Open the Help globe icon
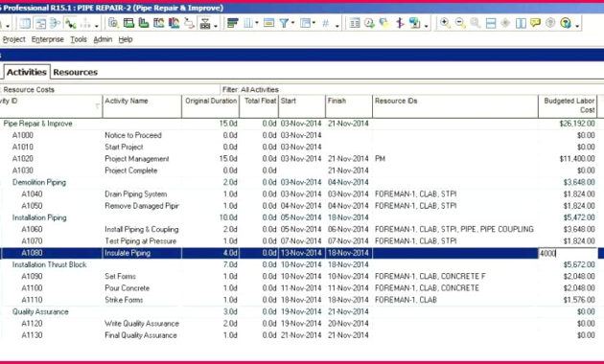604x364 pixels. [x=566, y=24]
